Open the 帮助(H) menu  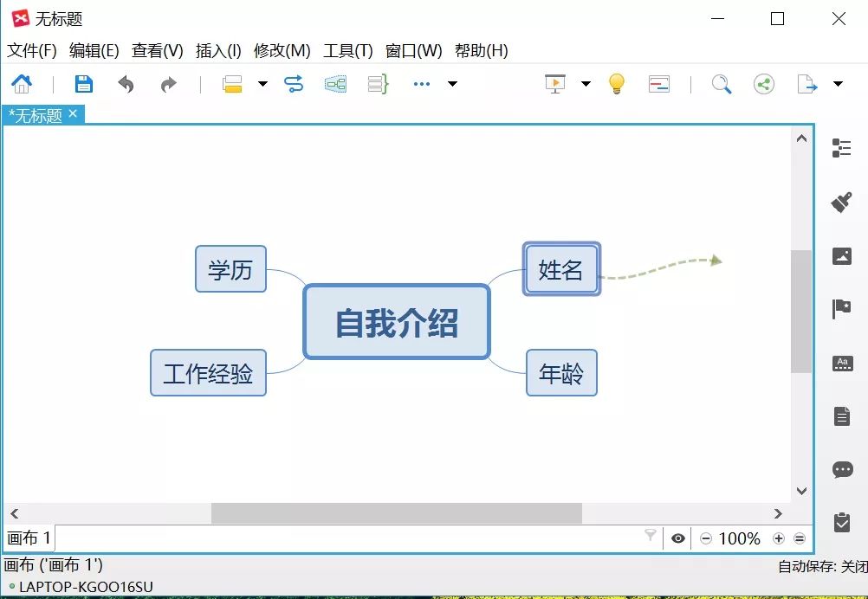coord(481,51)
